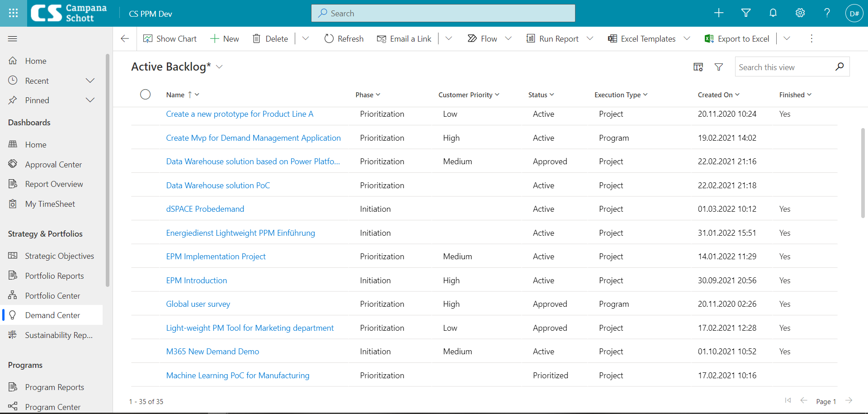Open 'Data Warehouse solution PoC' record
This screenshot has width=868, height=414.
click(218, 185)
